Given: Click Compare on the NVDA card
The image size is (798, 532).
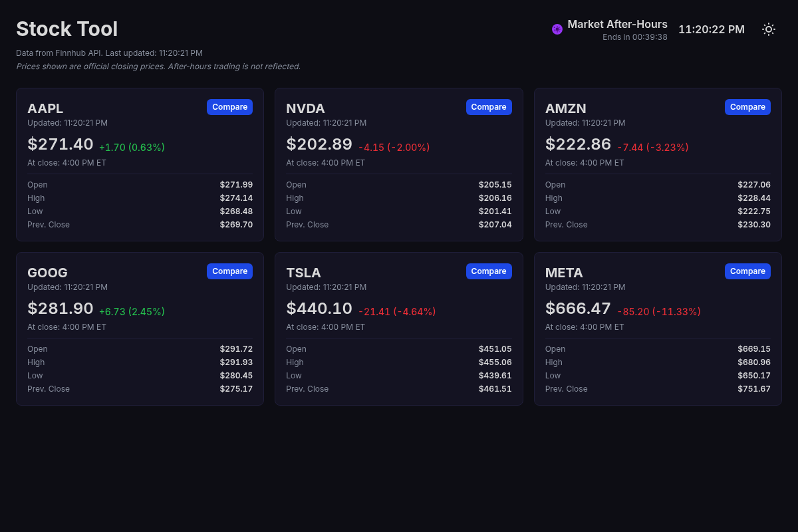Looking at the screenshot, I should 489,107.
